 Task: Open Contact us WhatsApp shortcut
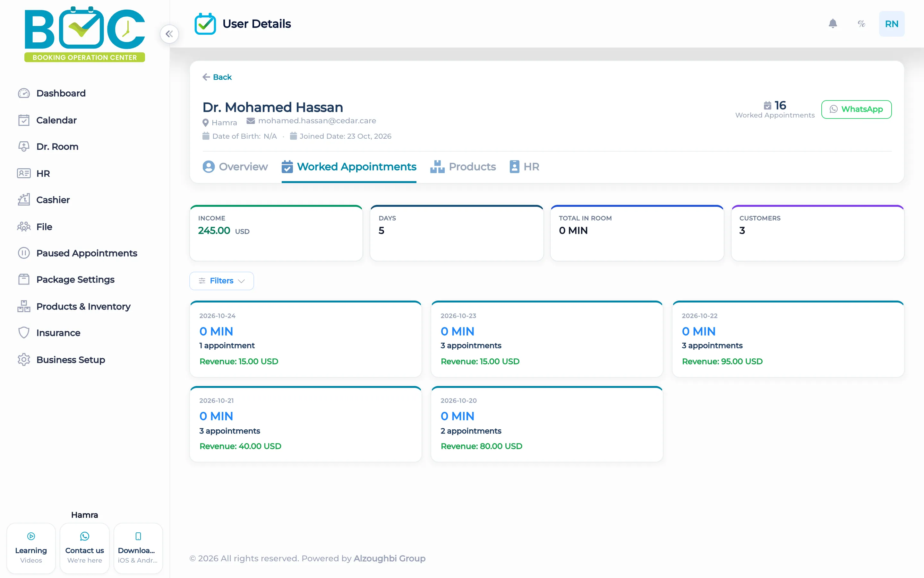(x=84, y=548)
